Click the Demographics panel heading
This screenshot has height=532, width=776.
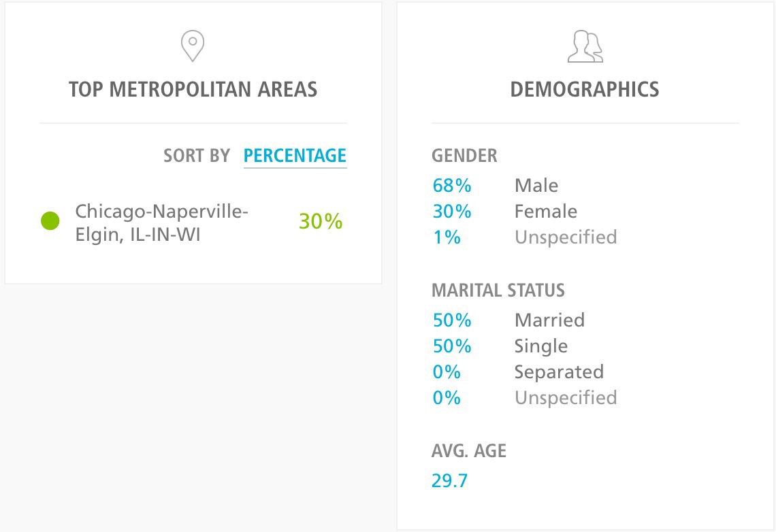click(x=585, y=90)
